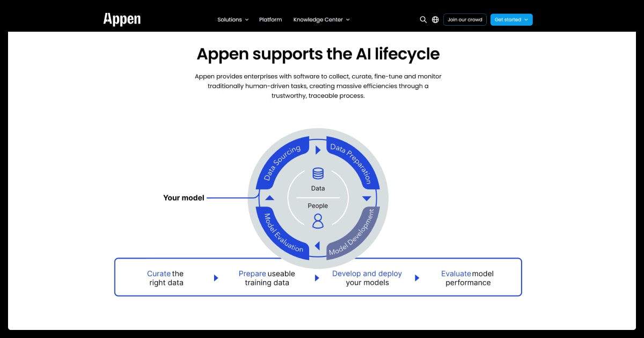Click the arrow before Evaluate model performance
The width and height of the screenshot is (644, 338).
pyautogui.click(x=417, y=278)
